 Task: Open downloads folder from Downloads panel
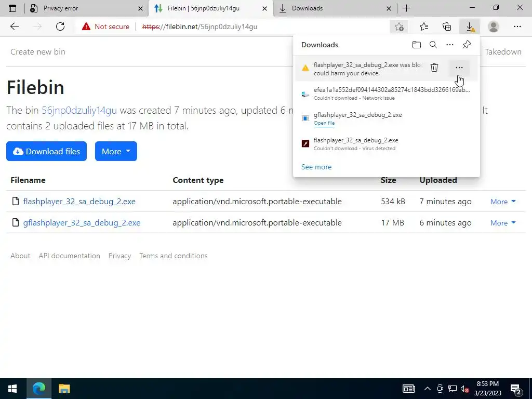tap(417, 45)
